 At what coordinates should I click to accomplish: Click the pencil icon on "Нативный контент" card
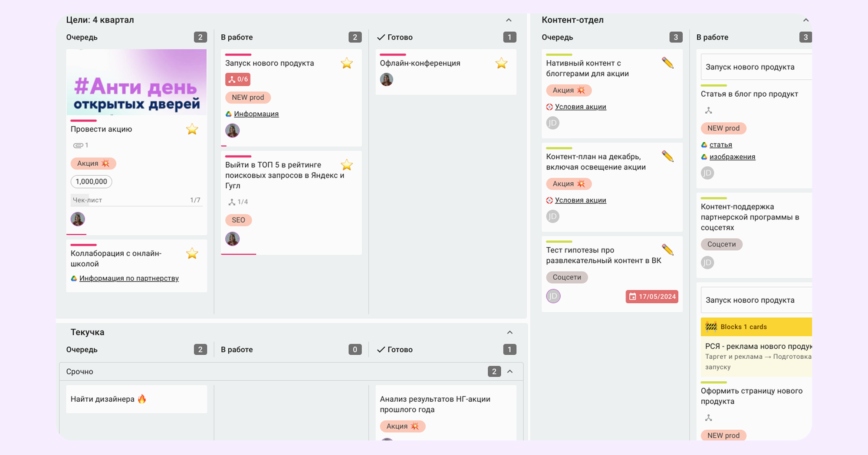pyautogui.click(x=667, y=63)
